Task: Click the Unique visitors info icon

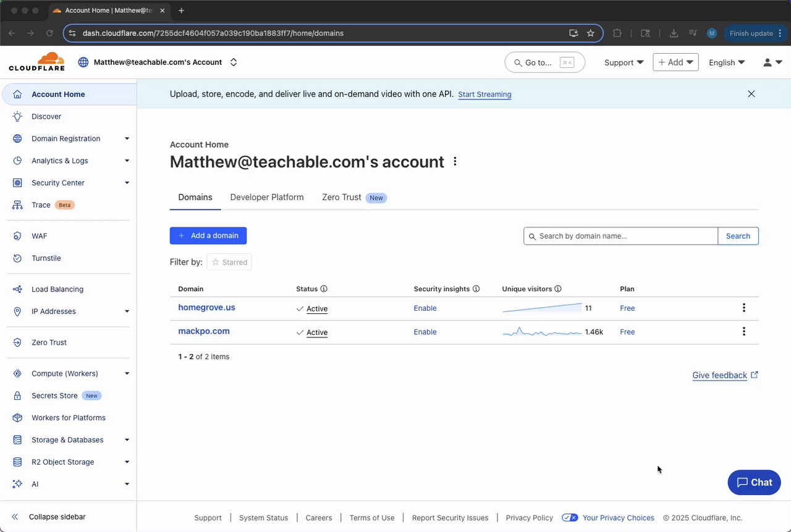Action: [x=558, y=289]
